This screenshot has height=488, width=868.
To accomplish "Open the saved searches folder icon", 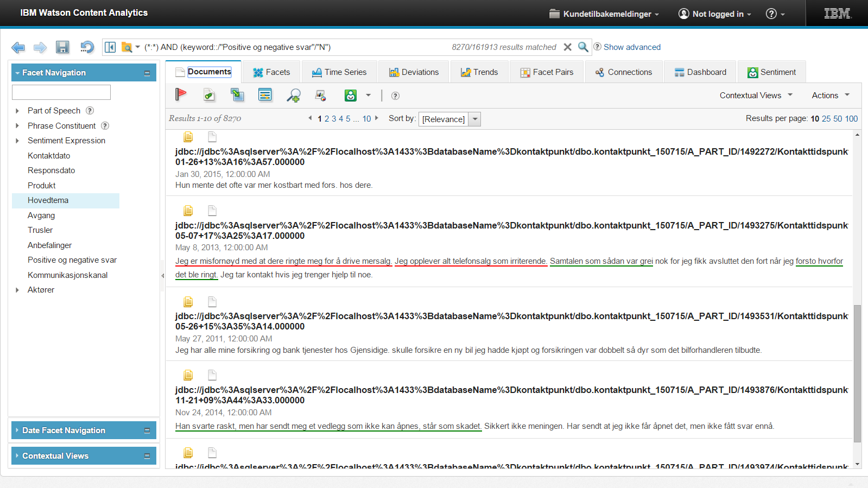I will coord(126,47).
